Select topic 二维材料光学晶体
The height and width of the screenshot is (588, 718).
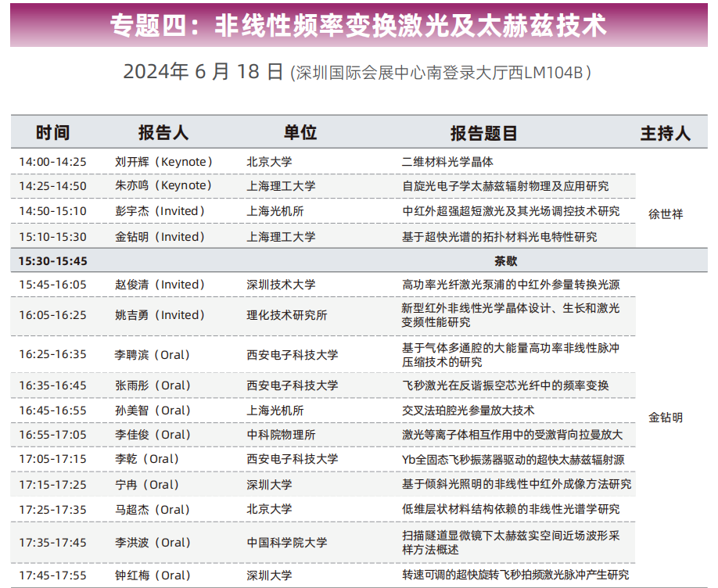[x=447, y=162]
